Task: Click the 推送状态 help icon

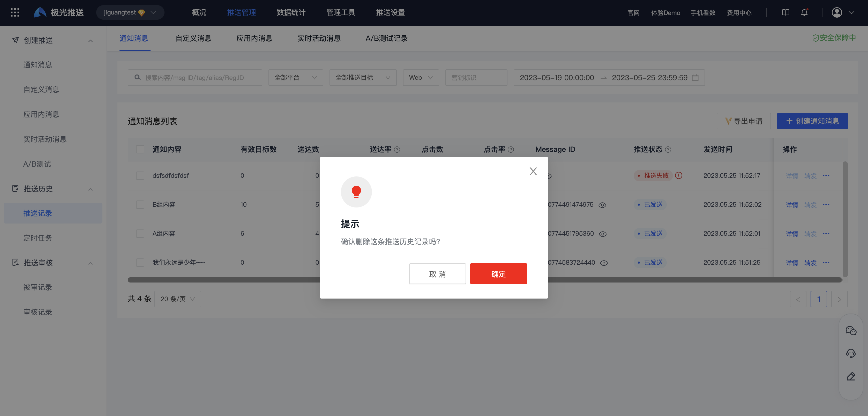Action: tap(668, 149)
